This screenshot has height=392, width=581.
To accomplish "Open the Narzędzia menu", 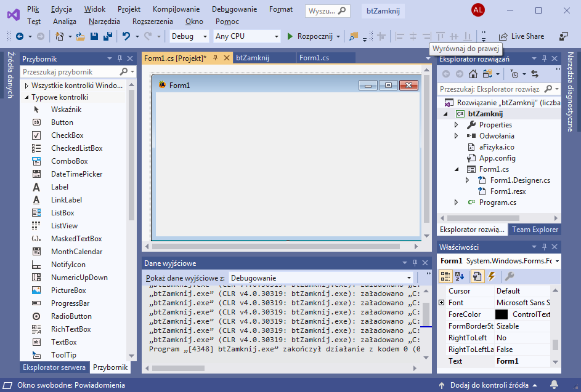I will (104, 22).
